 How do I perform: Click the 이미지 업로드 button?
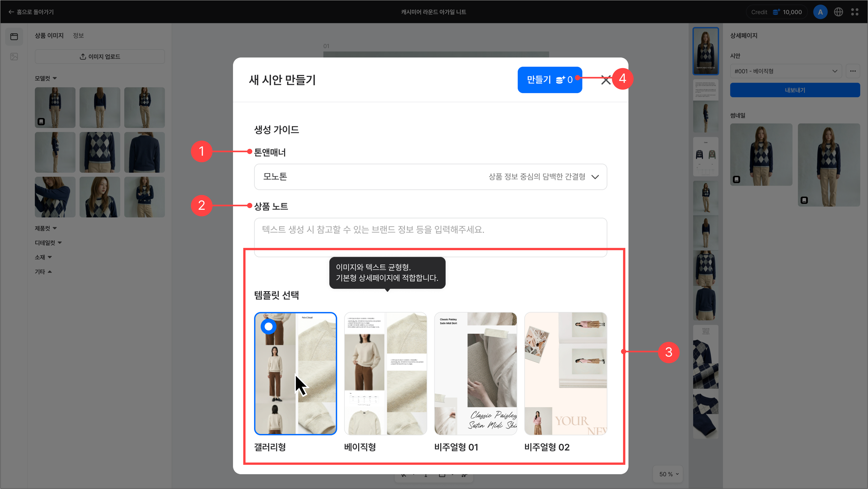click(100, 57)
